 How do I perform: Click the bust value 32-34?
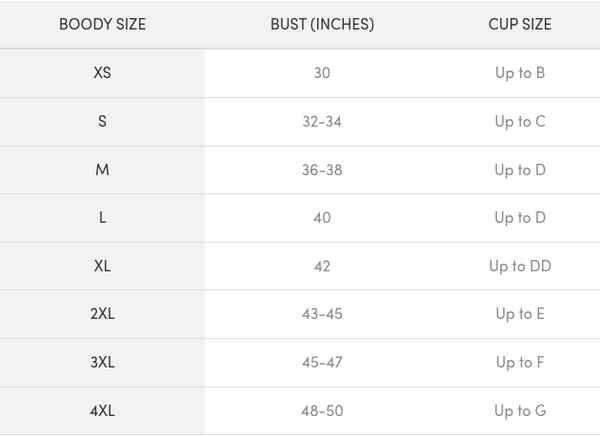click(x=322, y=121)
